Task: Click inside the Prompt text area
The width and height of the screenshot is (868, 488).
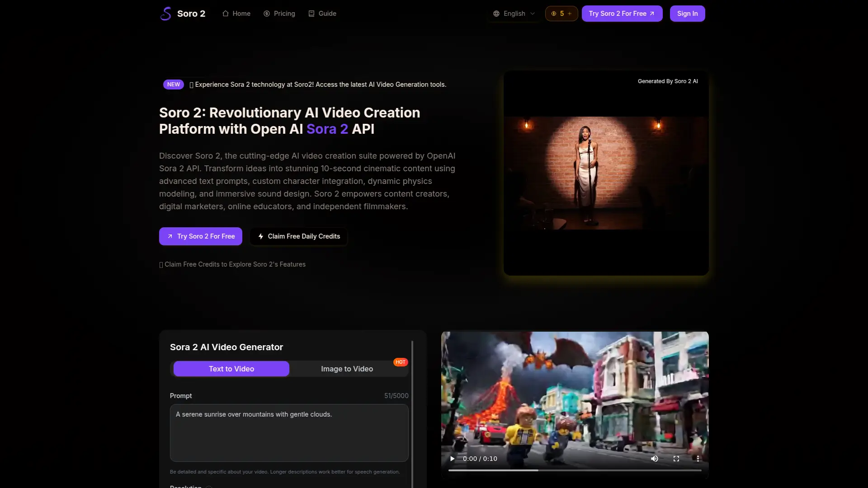Action: pyautogui.click(x=289, y=433)
